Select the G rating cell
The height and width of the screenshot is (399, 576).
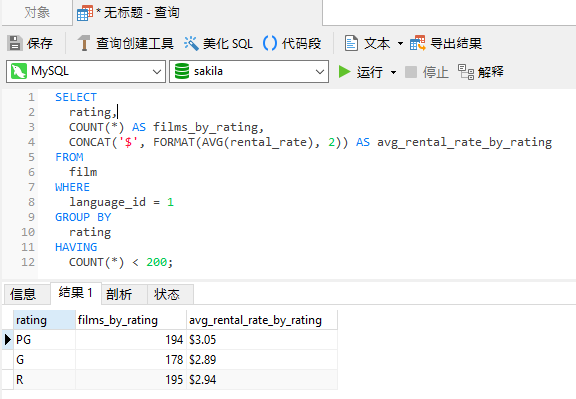point(44,360)
